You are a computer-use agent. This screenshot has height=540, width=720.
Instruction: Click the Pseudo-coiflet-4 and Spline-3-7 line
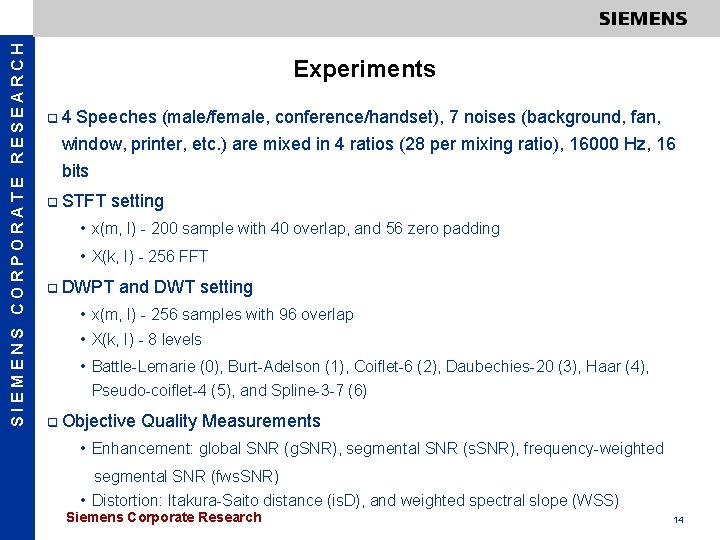click(229, 390)
